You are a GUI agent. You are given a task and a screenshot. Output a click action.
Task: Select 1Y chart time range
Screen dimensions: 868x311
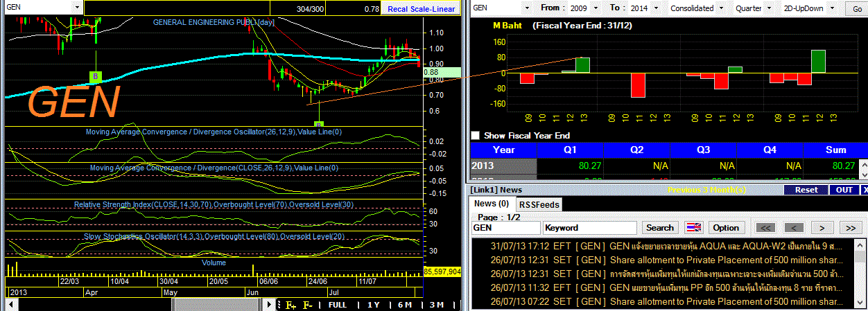tap(374, 305)
